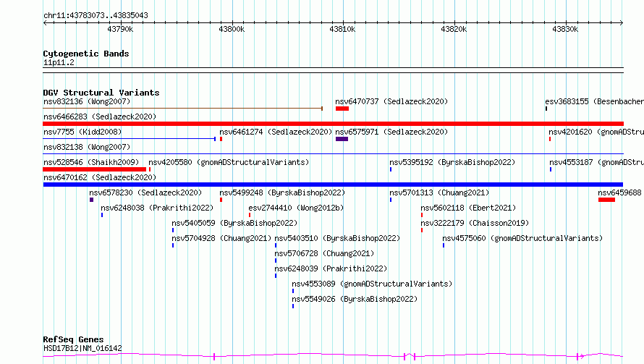Click the nsv6248038 (Prakrithi2022) label
644x364 pixels.
click(x=157, y=208)
